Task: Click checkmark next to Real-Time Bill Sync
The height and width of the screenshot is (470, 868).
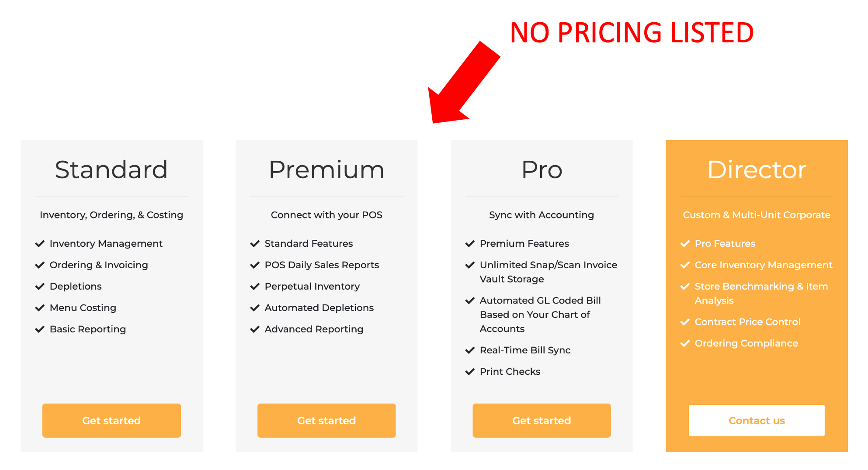Action: [470, 350]
